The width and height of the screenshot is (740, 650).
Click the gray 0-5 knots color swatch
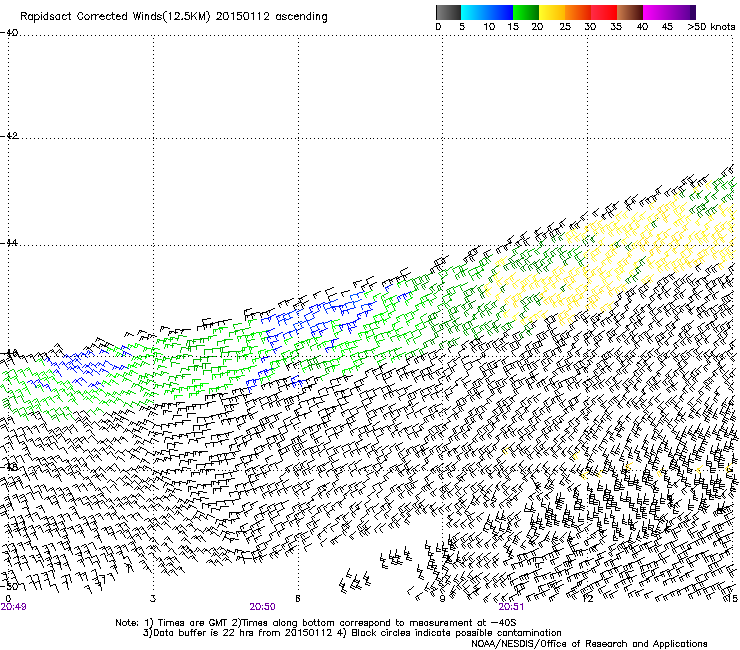coord(448,12)
